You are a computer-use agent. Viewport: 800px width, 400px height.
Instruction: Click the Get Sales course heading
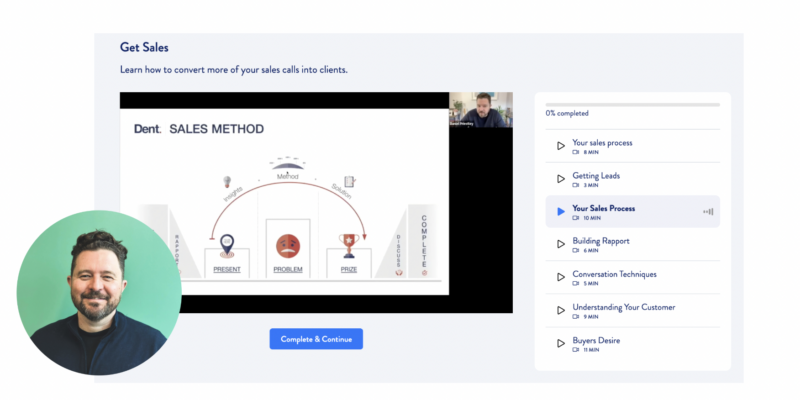146,47
